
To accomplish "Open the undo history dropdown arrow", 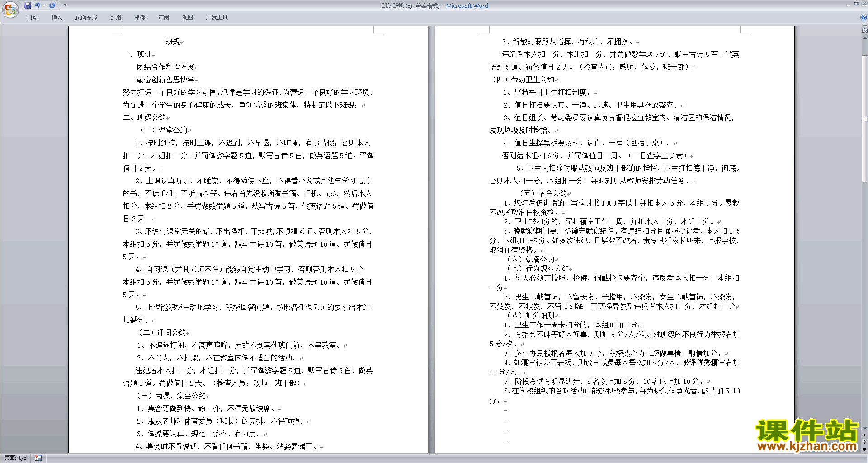I will click(44, 5).
